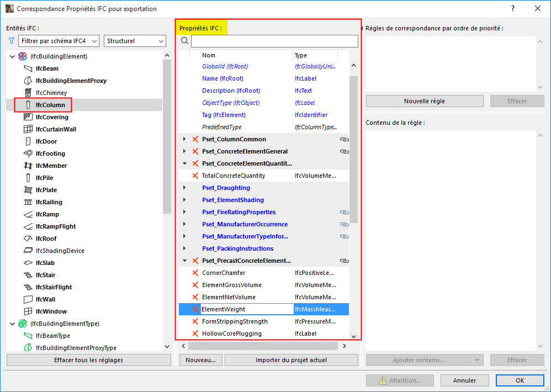Image resolution: width=551 pixels, height=392 pixels.
Task: Click the IfcShadingDevice icon
Action: tap(28, 251)
